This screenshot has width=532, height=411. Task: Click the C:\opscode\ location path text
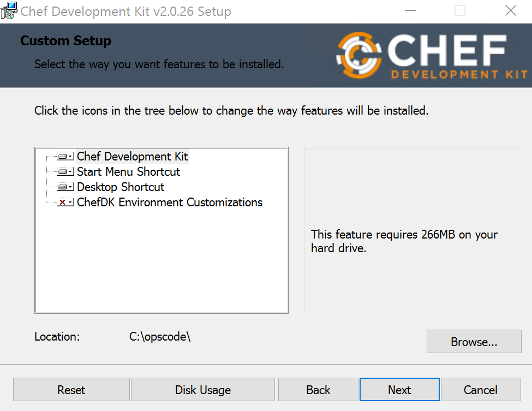coord(160,337)
